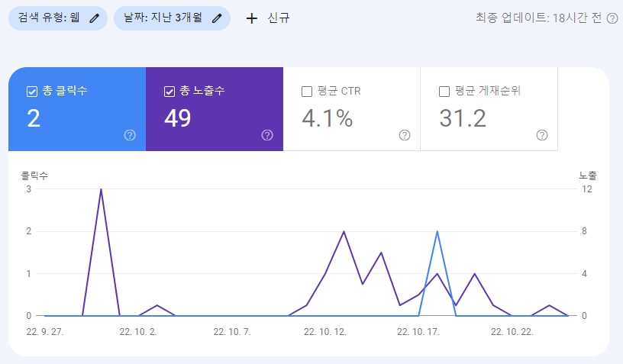Click the 클릭수 axis label

pyautogui.click(x=34, y=176)
